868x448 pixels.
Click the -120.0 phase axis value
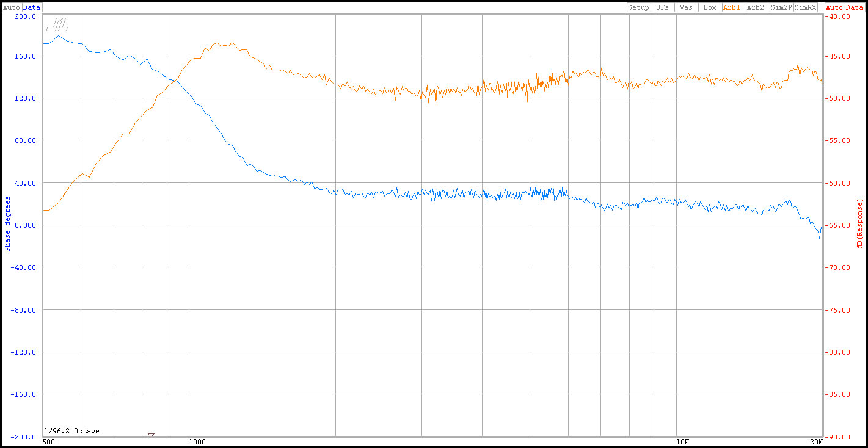[x=24, y=352]
